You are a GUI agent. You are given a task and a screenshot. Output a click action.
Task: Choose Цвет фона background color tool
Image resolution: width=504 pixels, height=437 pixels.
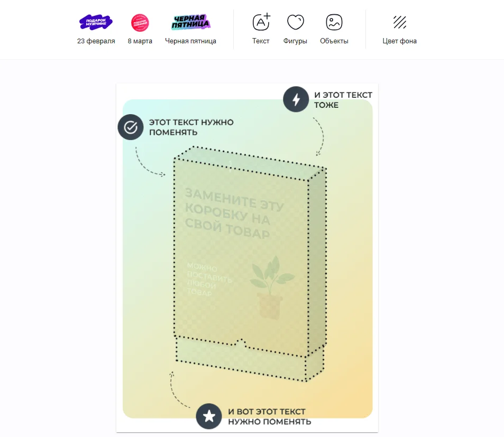coord(399,29)
